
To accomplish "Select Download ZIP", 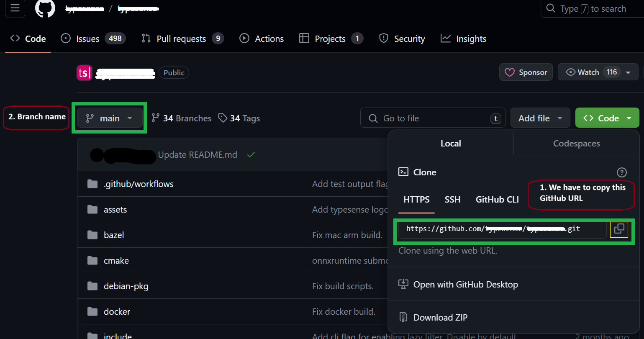I will tap(440, 317).
